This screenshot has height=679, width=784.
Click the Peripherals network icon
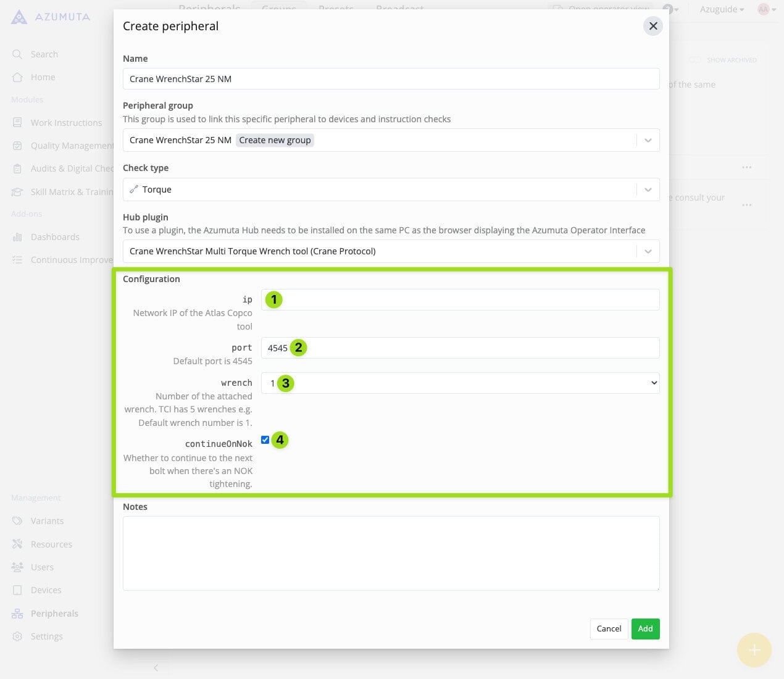pyautogui.click(x=17, y=614)
